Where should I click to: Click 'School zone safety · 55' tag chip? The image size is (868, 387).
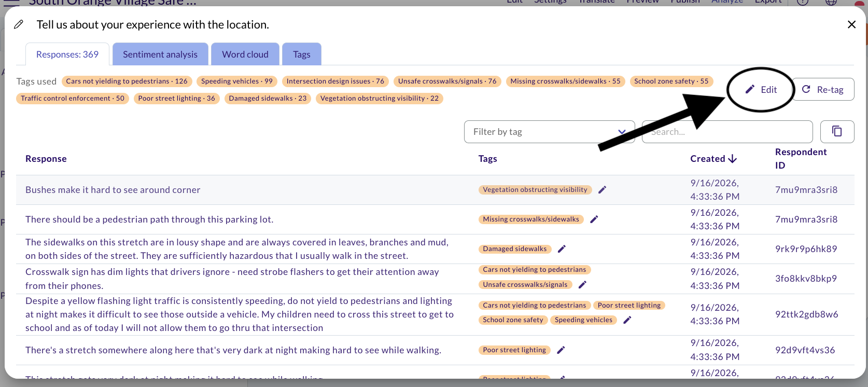pyautogui.click(x=671, y=81)
